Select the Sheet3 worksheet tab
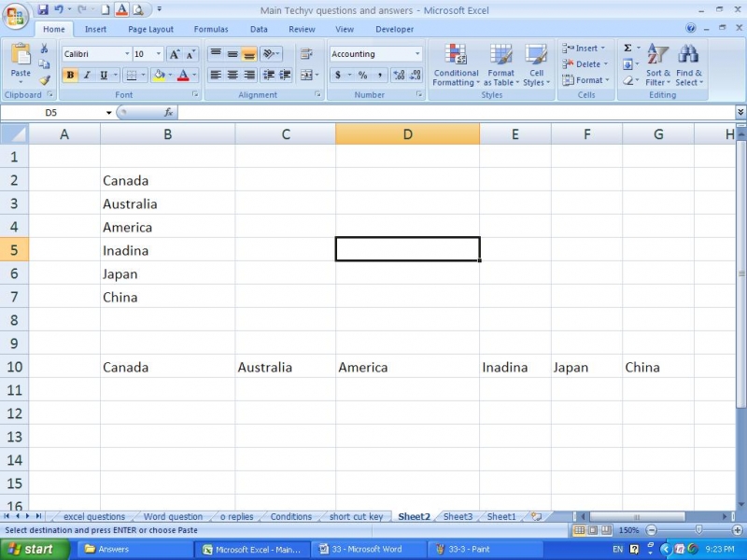This screenshot has height=560, width=747. point(458,516)
